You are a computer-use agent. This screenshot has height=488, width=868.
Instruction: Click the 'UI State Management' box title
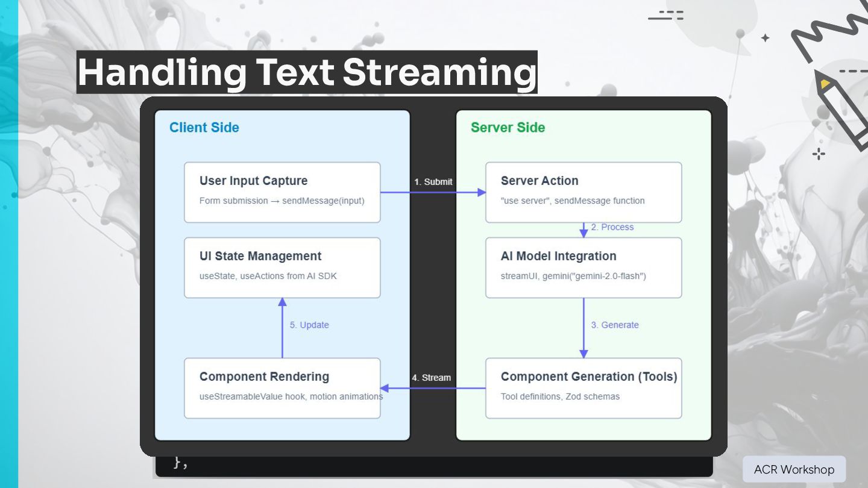coord(260,256)
